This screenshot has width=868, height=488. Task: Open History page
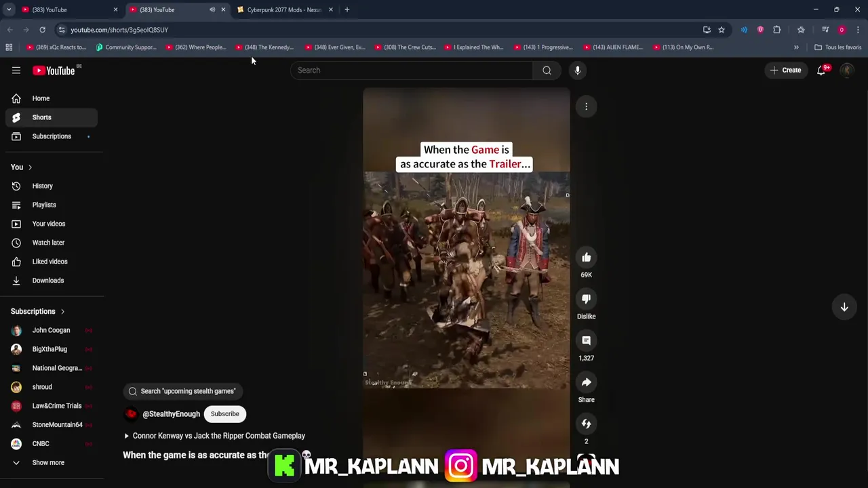click(52, 186)
